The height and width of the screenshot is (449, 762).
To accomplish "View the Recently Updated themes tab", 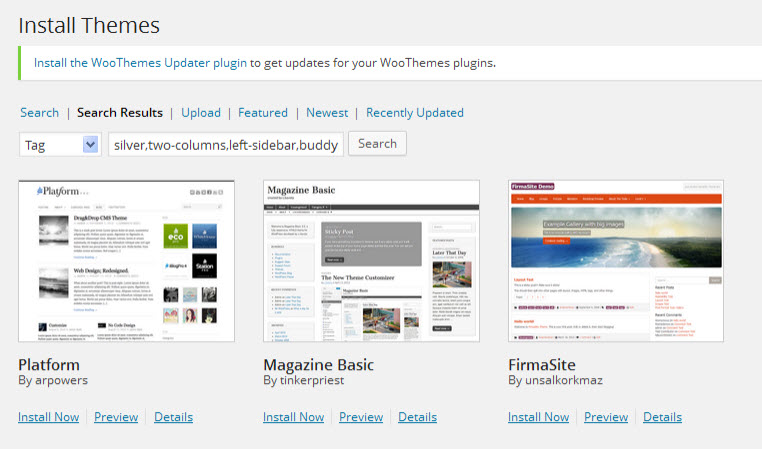I will point(415,113).
